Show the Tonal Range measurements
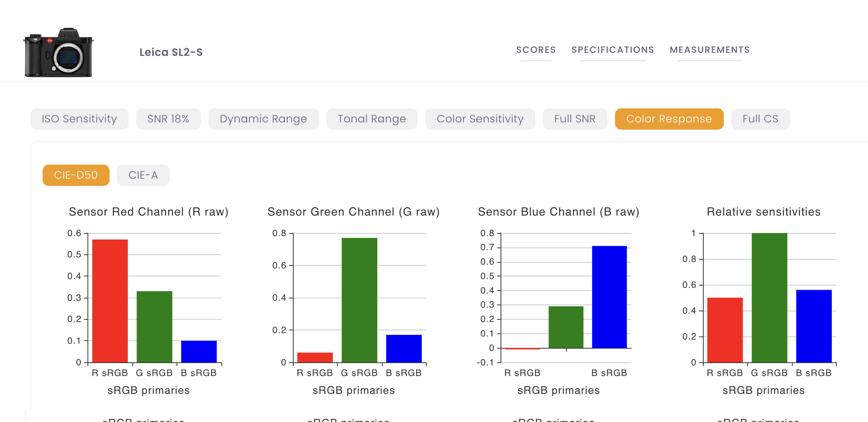 point(372,119)
